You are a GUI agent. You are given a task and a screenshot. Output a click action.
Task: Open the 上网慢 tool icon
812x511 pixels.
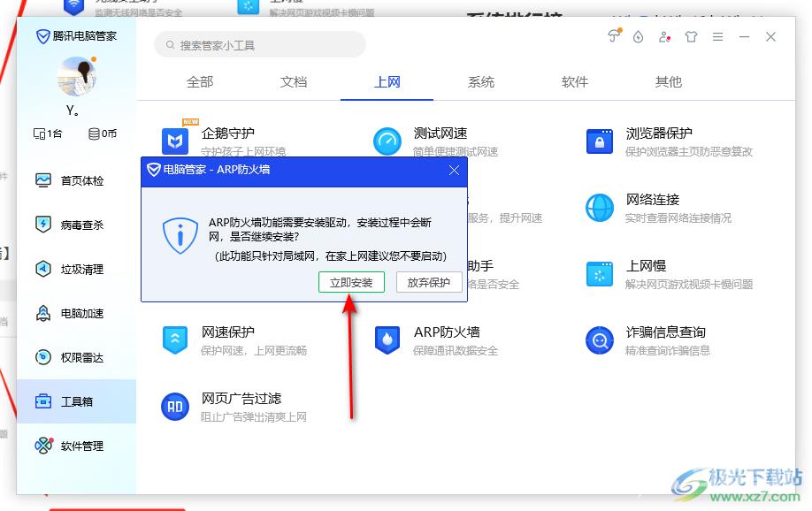(600, 274)
